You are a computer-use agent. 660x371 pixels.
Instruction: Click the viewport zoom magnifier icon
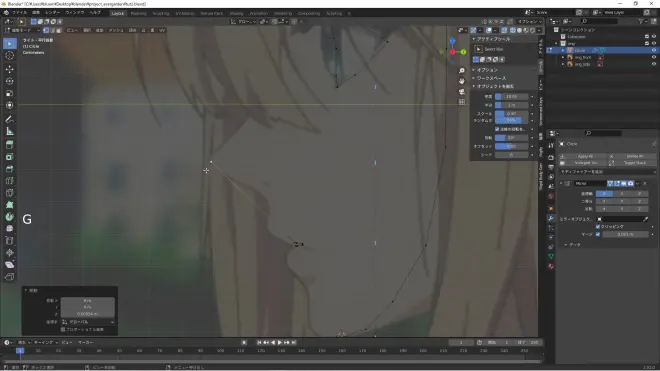[462, 71]
